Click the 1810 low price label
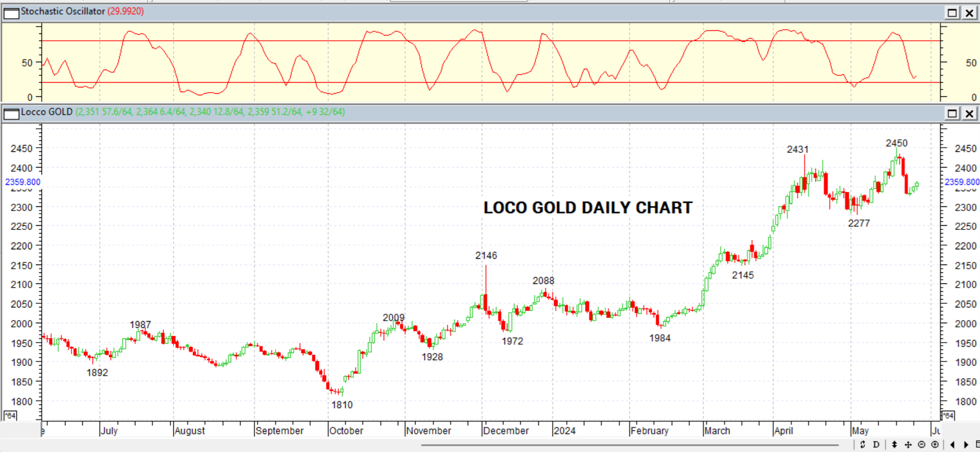The height and width of the screenshot is (452, 980). pos(342,405)
